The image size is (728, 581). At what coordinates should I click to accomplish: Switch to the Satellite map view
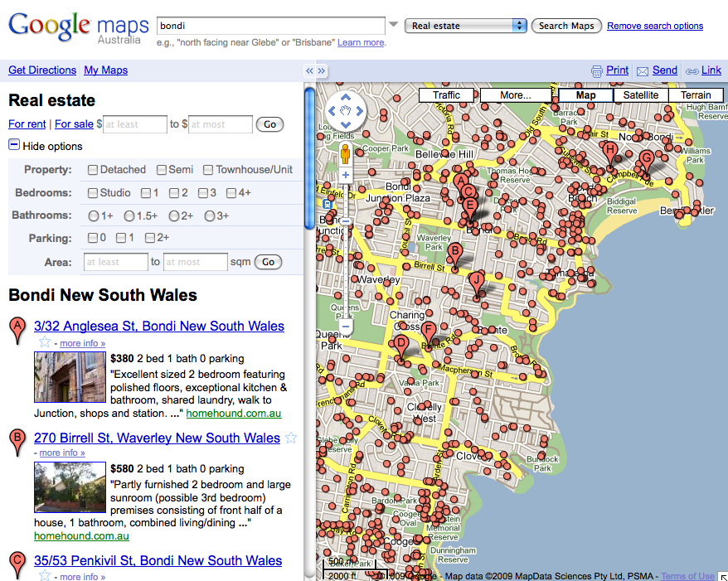pyautogui.click(x=641, y=95)
